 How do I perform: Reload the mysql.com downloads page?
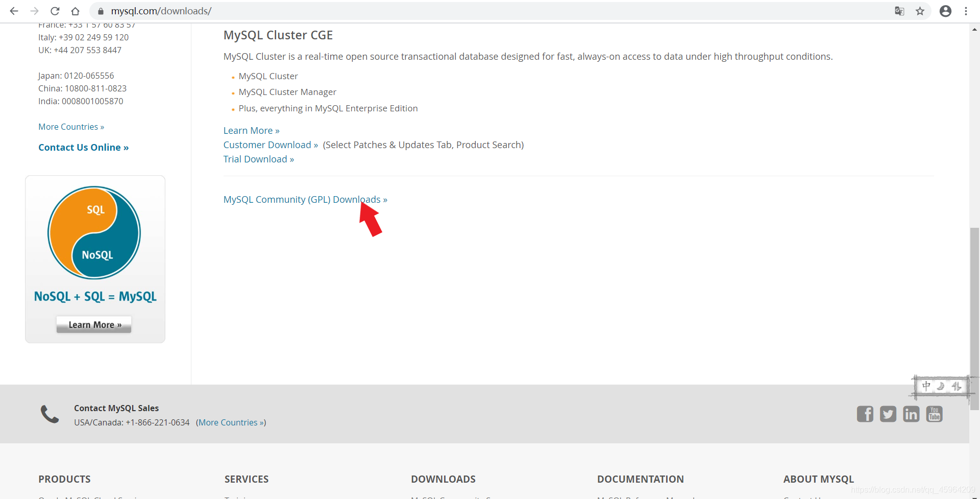pos(55,11)
